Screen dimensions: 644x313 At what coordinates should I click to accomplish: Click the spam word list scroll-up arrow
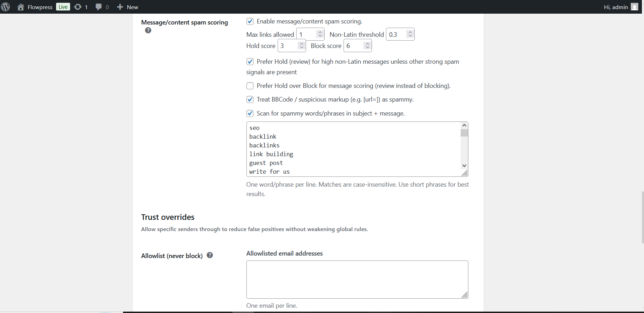point(464,125)
